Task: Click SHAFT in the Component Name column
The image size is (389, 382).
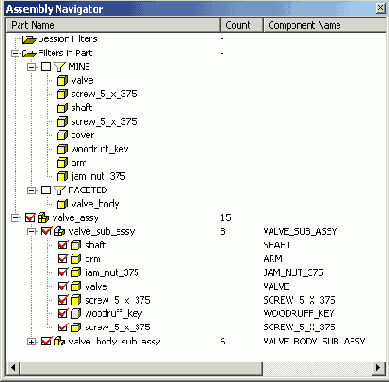Action: click(277, 245)
